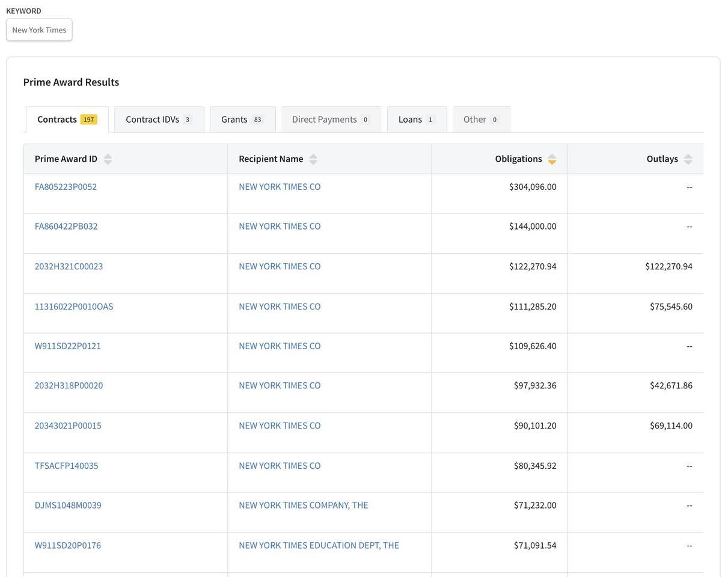728x577 pixels.
Task: Open award W911SD22P0121 link
Action: [68, 346]
